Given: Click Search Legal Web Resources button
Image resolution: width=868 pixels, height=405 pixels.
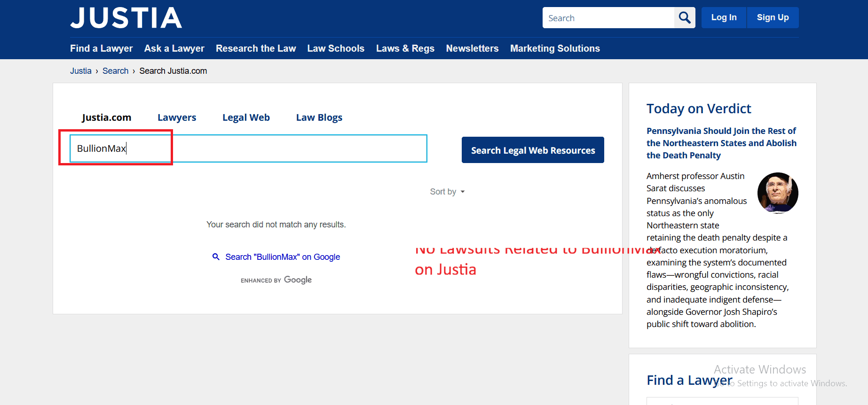Looking at the screenshot, I should point(533,150).
